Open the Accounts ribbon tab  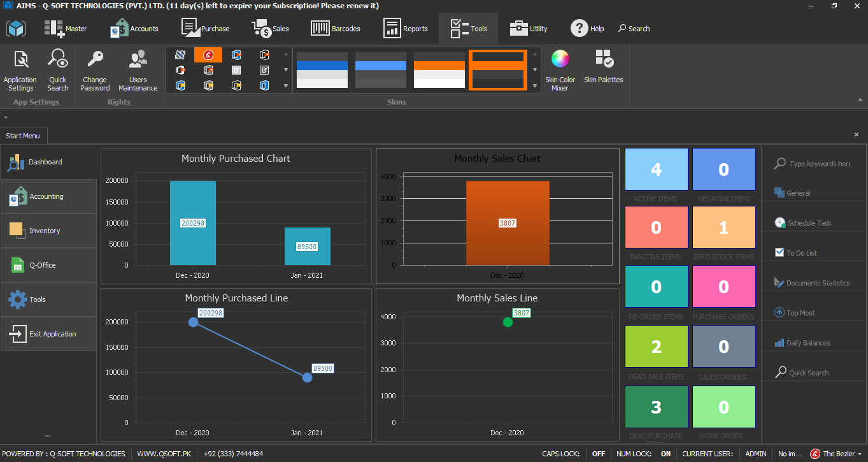pyautogui.click(x=134, y=29)
